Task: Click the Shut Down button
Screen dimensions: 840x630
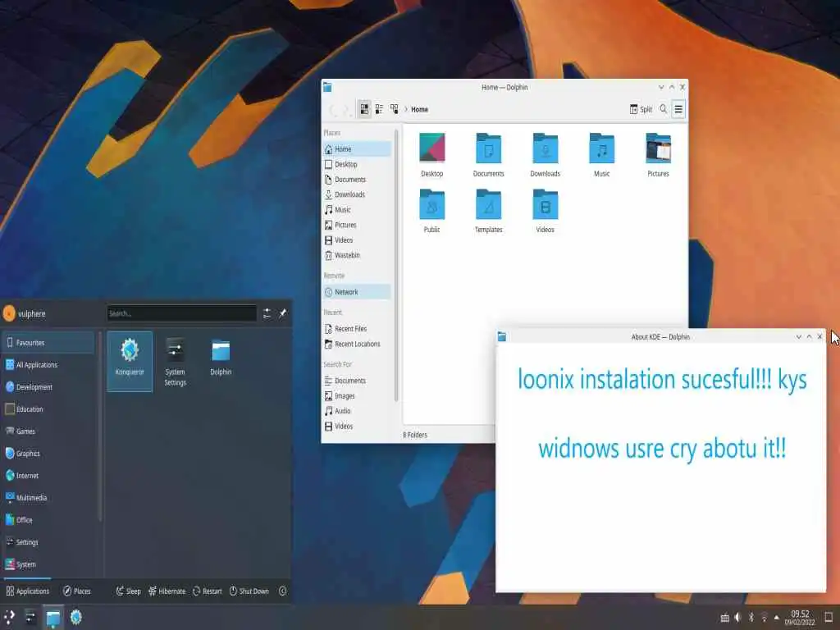Action: 249,591
